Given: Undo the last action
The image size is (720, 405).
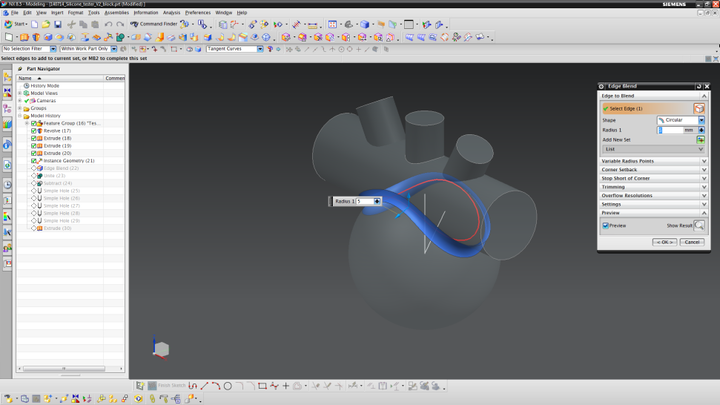Looking at the screenshot, I should (x=108, y=24).
